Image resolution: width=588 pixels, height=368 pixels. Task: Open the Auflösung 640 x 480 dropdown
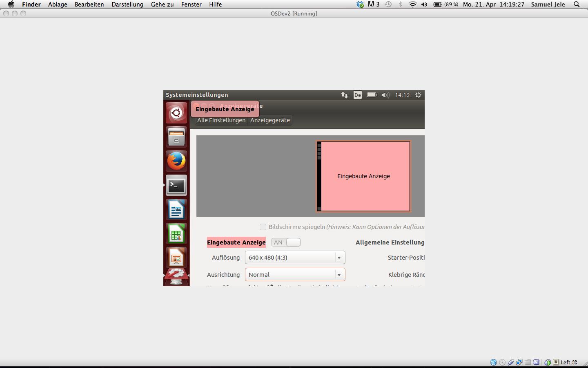[295, 258]
